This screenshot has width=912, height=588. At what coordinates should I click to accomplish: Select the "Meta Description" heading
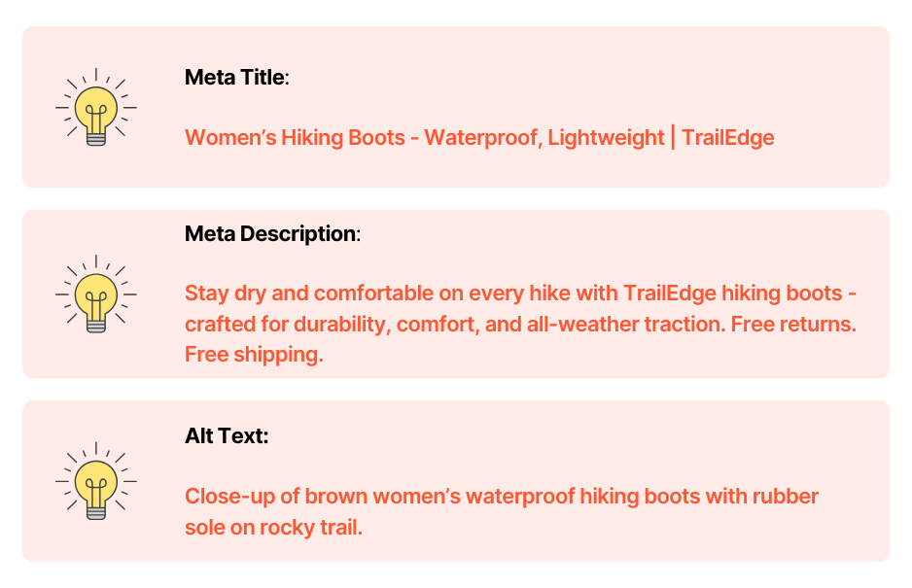point(271,233)
